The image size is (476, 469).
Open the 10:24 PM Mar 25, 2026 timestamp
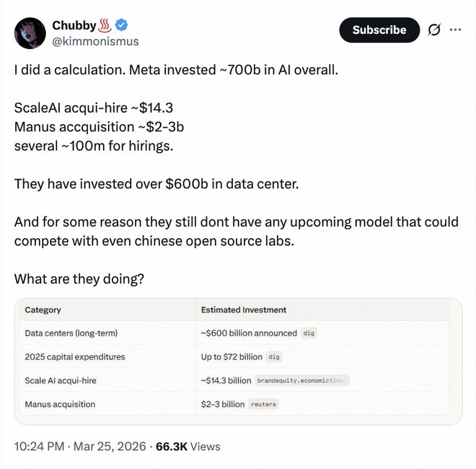(x=79, y=447)
